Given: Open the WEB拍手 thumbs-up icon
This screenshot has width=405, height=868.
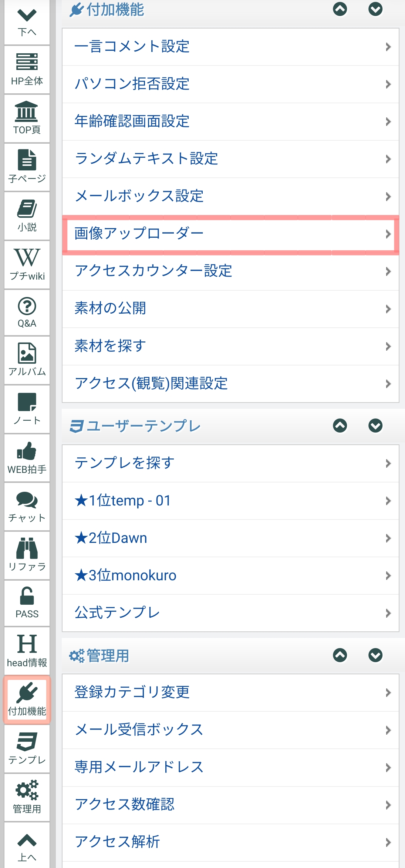Looking at the screenshot, I should 27,458.
